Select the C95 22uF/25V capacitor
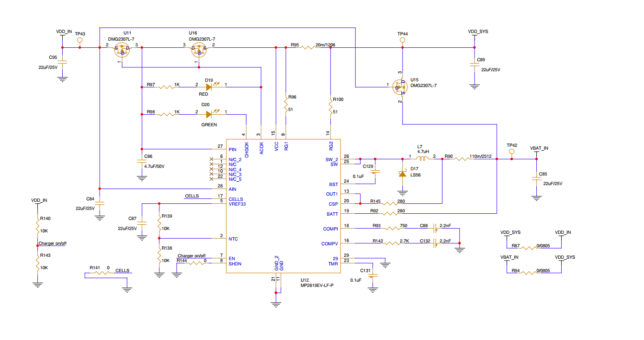The height and width of the screenshot is (340, 644). coord(62,62)
